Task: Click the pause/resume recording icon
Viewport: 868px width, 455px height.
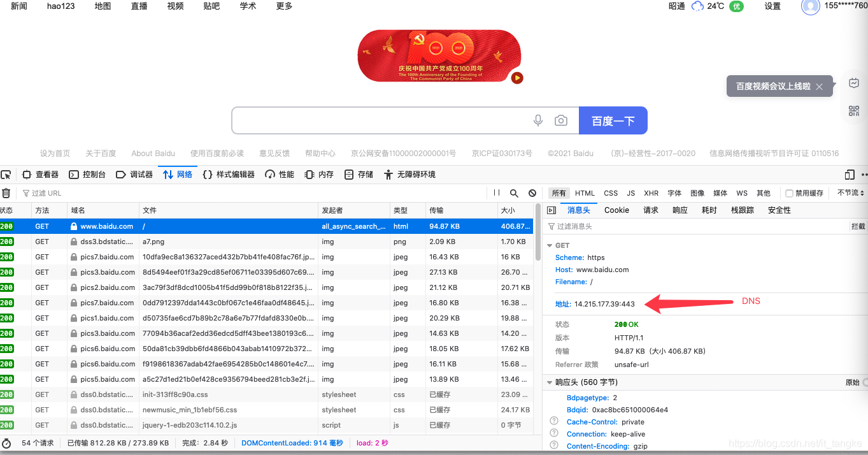Action: pyautogui.click(x=497, y=193)
